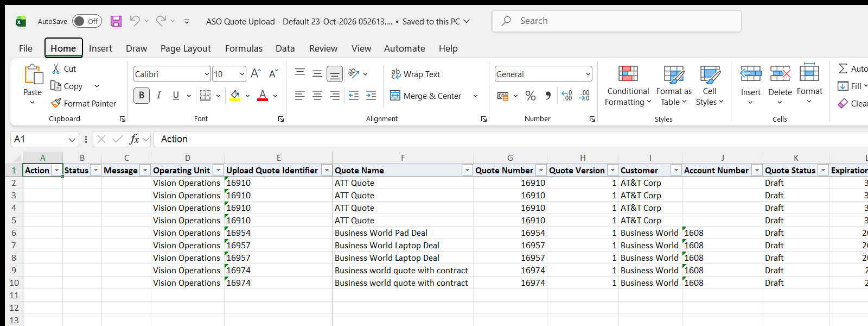Apply Comma Style format

[x=548, y=96]
